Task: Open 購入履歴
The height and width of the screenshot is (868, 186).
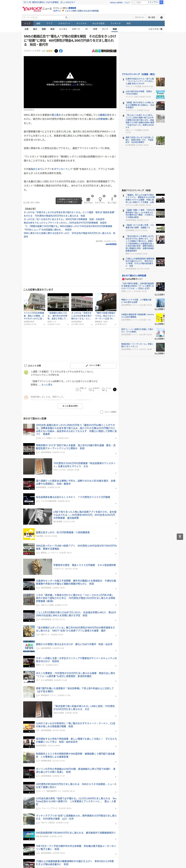Action: coord(152,18)
